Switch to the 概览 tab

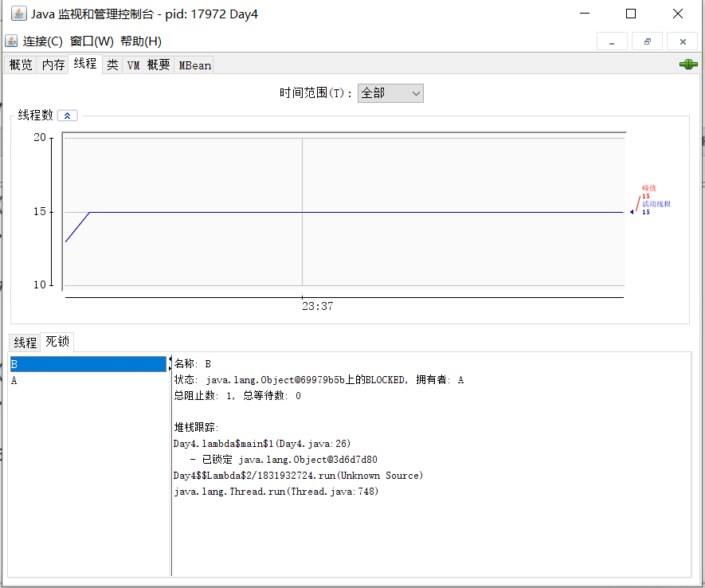21,65
